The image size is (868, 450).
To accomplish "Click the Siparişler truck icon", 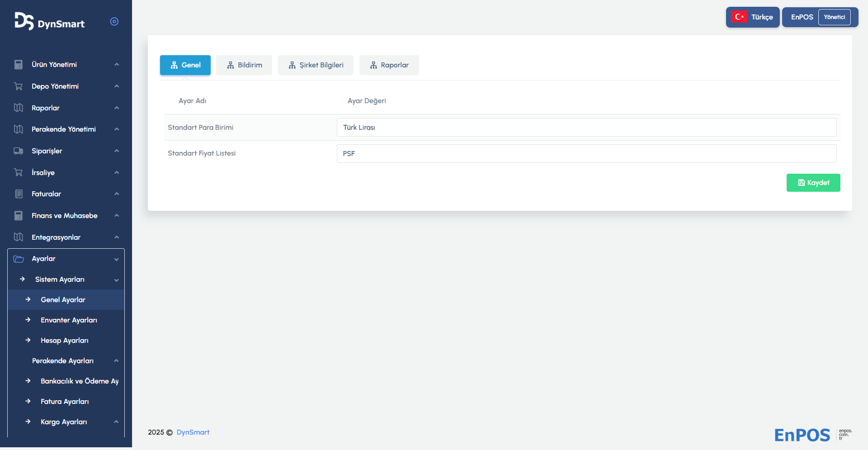I will pos(19,151).
